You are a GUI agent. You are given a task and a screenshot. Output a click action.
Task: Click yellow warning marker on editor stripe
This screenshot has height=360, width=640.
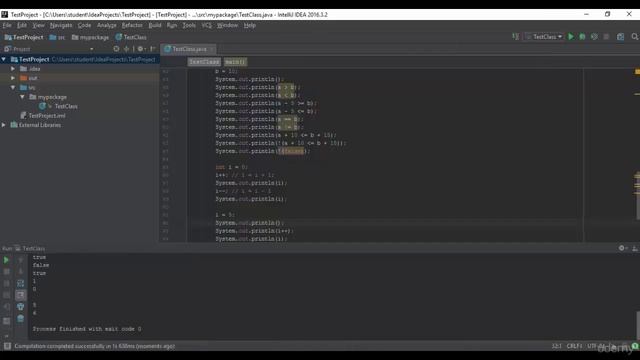pos(637,72)
